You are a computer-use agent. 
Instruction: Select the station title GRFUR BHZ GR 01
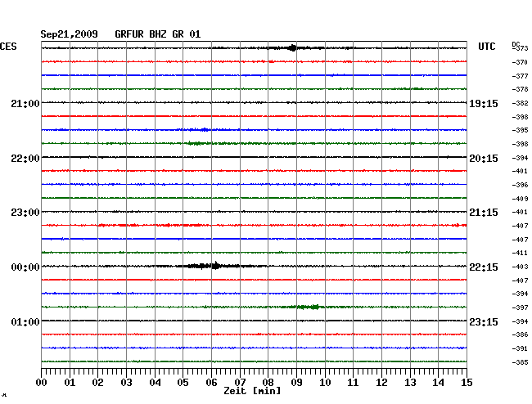[157, 34]
